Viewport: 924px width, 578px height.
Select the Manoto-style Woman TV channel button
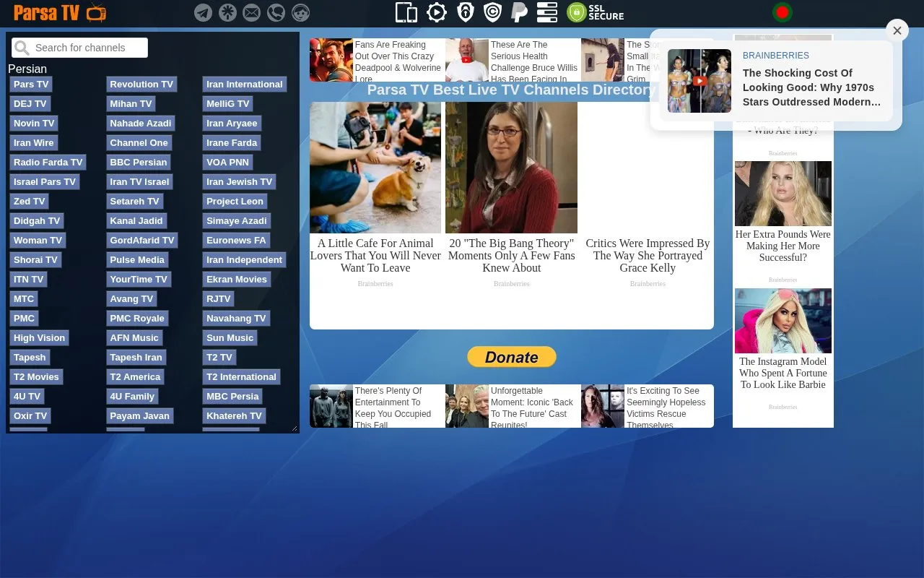pos(38,241)
